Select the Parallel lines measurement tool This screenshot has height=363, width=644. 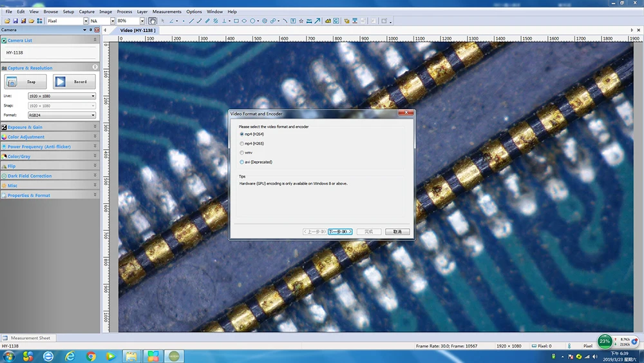(207, 21)
